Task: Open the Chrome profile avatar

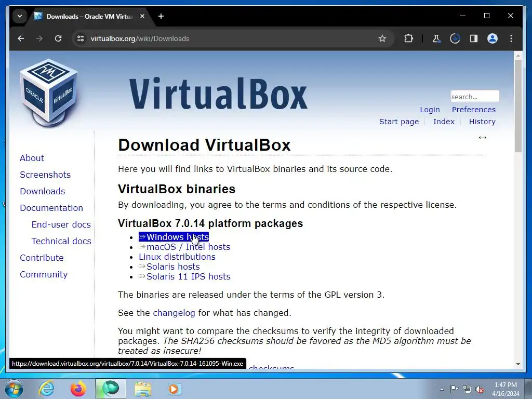Action: [x=493, y=38]
